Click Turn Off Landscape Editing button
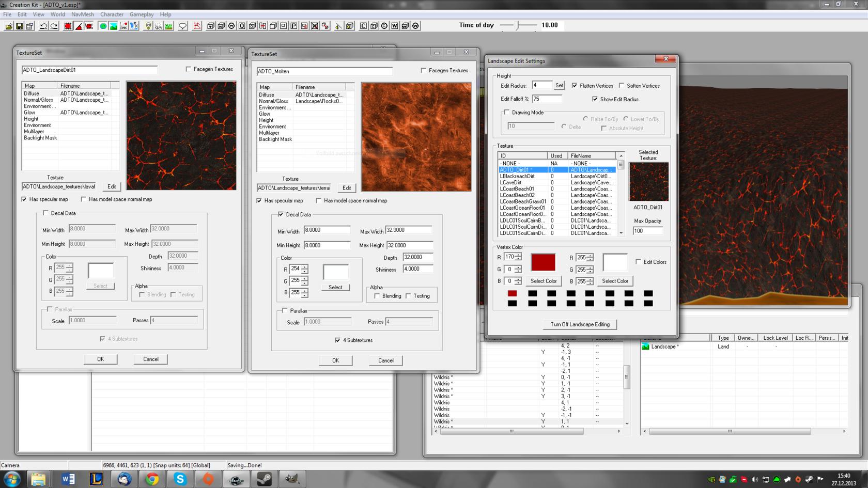The image size is (868, 488). [580, 324]
